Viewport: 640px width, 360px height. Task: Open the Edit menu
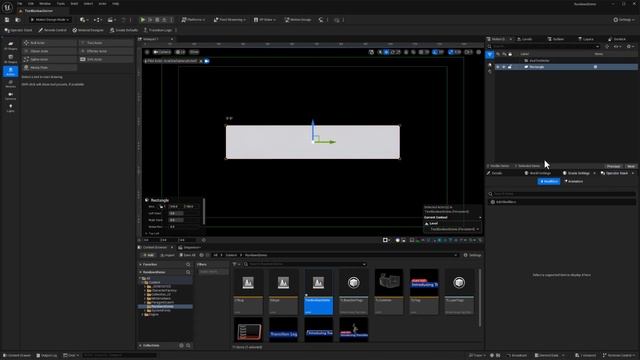tap(31, 4)
